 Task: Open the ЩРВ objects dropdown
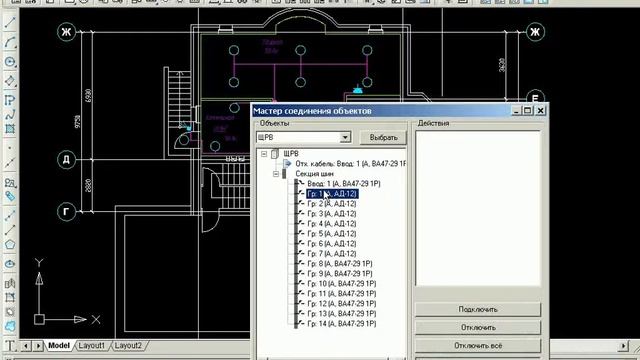[345, 137]
